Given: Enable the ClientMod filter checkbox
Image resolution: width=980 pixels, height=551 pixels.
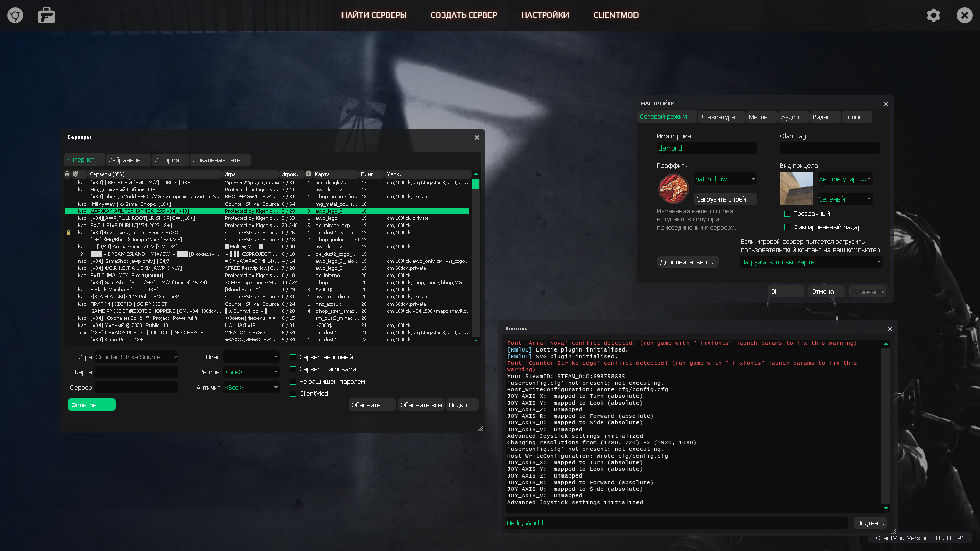Looking at the screenshot, I should [293, 394].
